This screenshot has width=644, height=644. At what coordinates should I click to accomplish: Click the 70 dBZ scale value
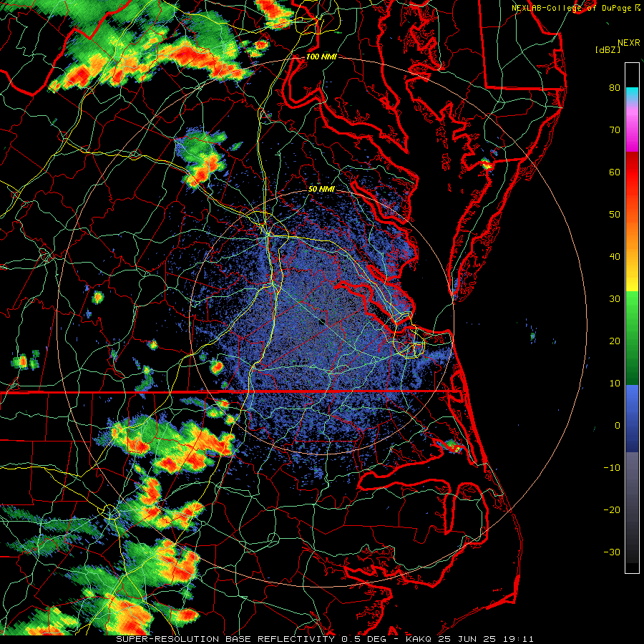coord(615,130)
